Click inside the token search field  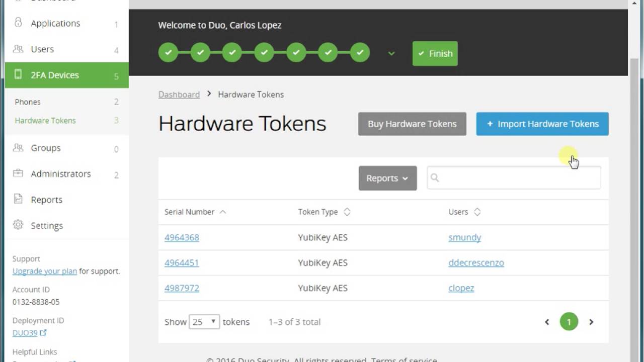coord(514,178)
